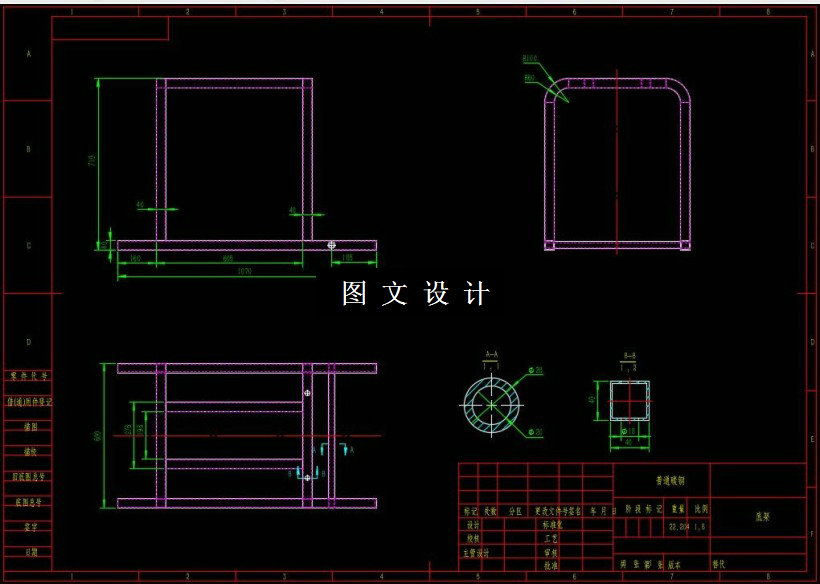
Task: Select the 660 height dimension in plan view
Action: [x=98, y=436]
